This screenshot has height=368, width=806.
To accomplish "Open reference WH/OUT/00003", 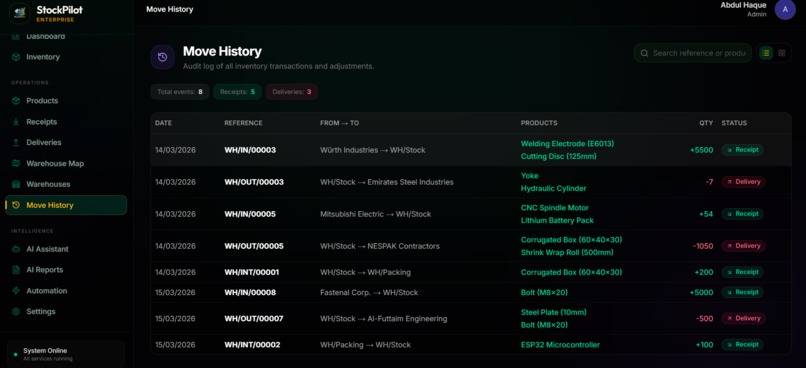I will coord(254,182).
